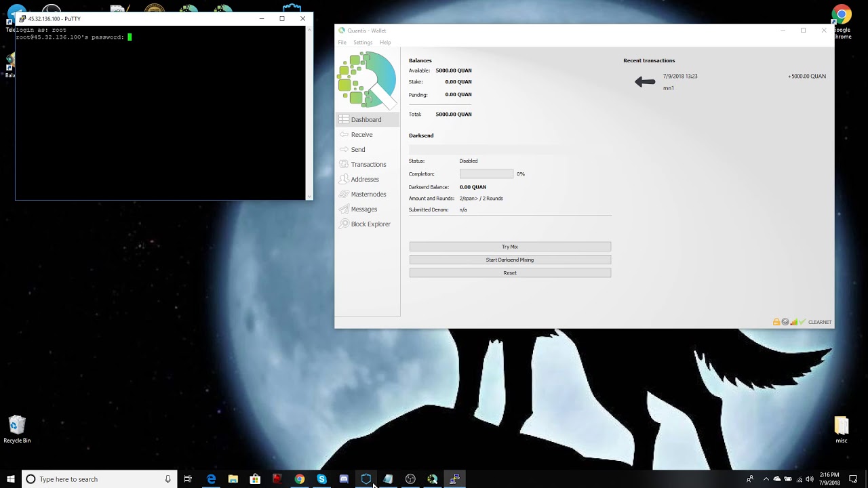The width and height of the screenshot is (868, 488).
Task: Open File Explorer from taskbar
Action: coord(233,479)
